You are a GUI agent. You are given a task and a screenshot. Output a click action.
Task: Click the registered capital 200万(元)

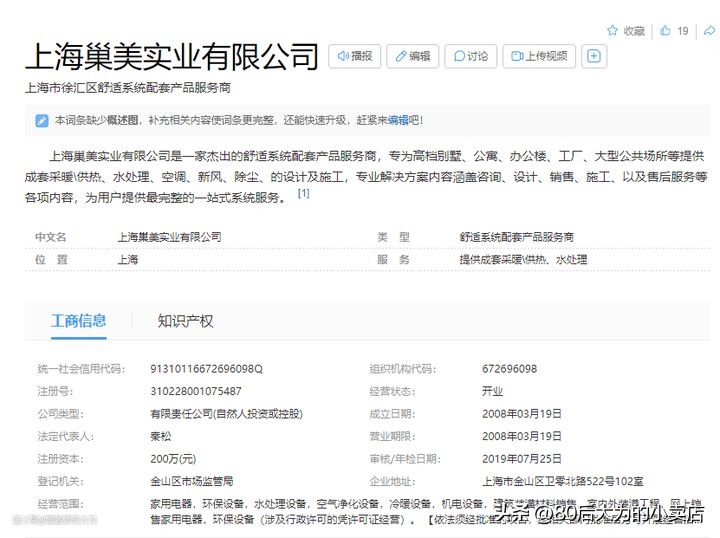coord(173,459)
